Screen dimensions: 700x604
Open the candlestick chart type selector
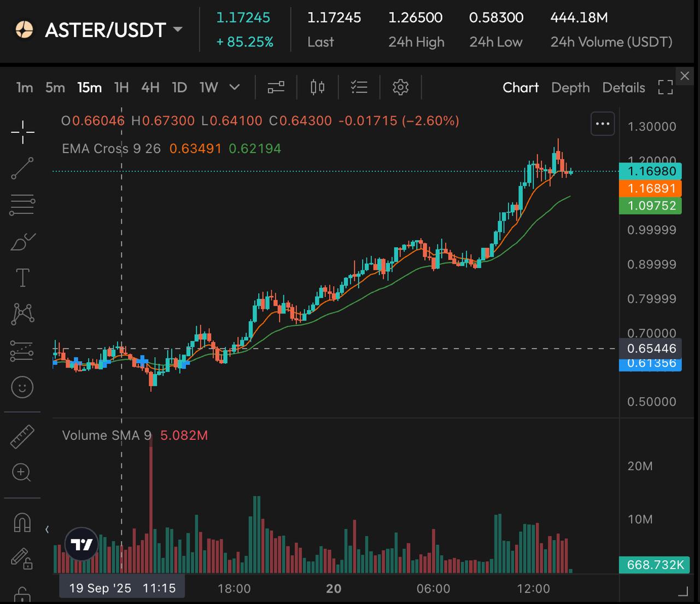click(317, 88)
